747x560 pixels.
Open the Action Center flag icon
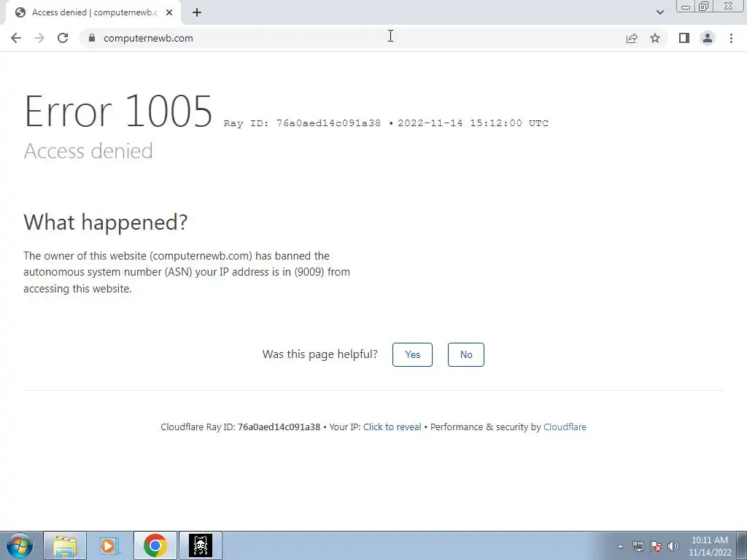pos(656,546)
